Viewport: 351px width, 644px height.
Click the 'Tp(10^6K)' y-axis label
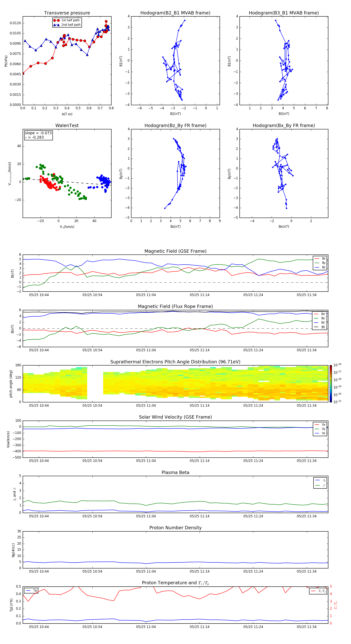pos(11,605)
